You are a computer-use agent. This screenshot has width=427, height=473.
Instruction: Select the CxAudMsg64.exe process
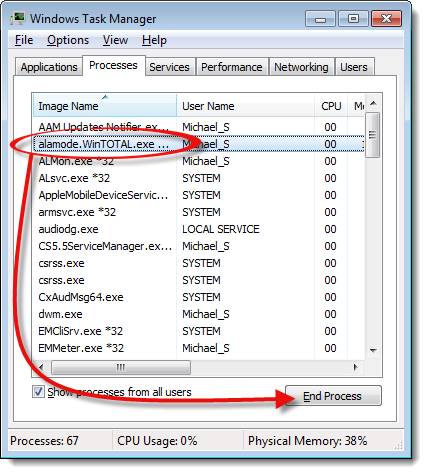pyautogui.click(x=198, y=297)
